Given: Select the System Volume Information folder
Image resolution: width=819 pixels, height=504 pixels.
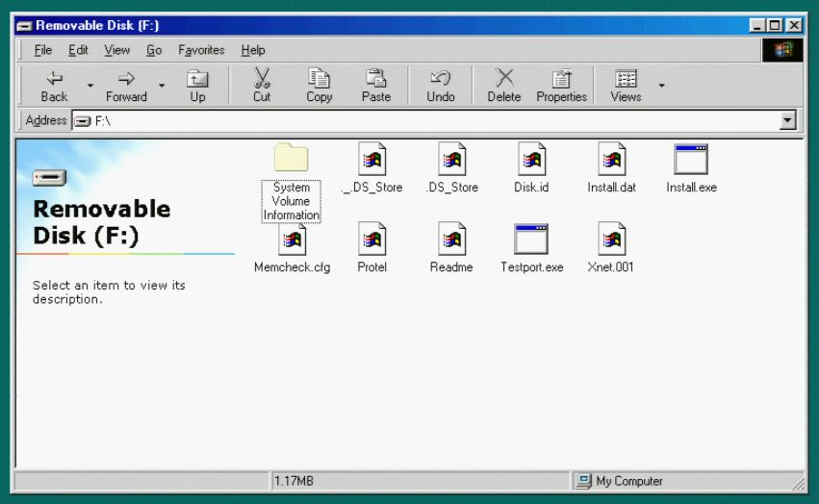Looking at the screenshot, I should click(x=291, y=160).
